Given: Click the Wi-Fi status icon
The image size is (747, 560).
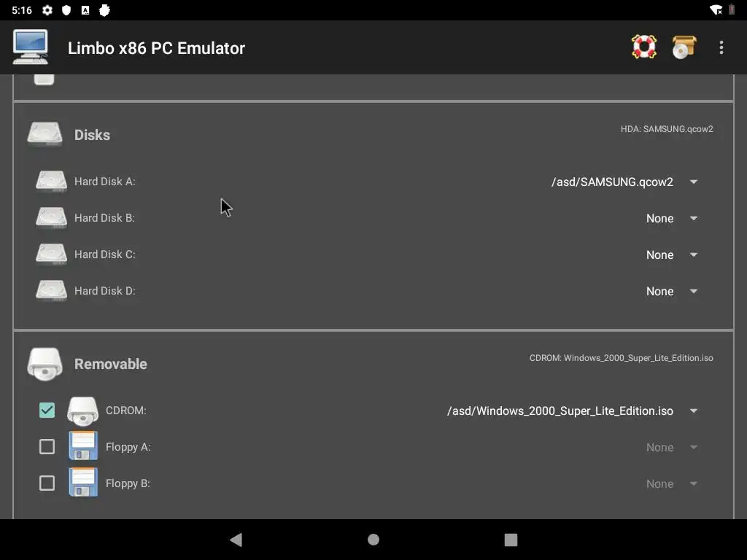Looking at the screenshot, I should pos(716,10).
